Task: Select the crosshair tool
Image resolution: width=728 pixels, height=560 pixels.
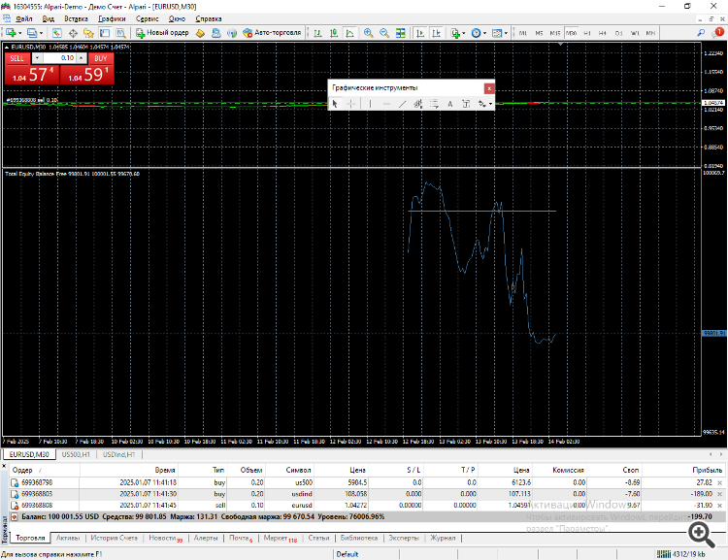Action: 351,104
